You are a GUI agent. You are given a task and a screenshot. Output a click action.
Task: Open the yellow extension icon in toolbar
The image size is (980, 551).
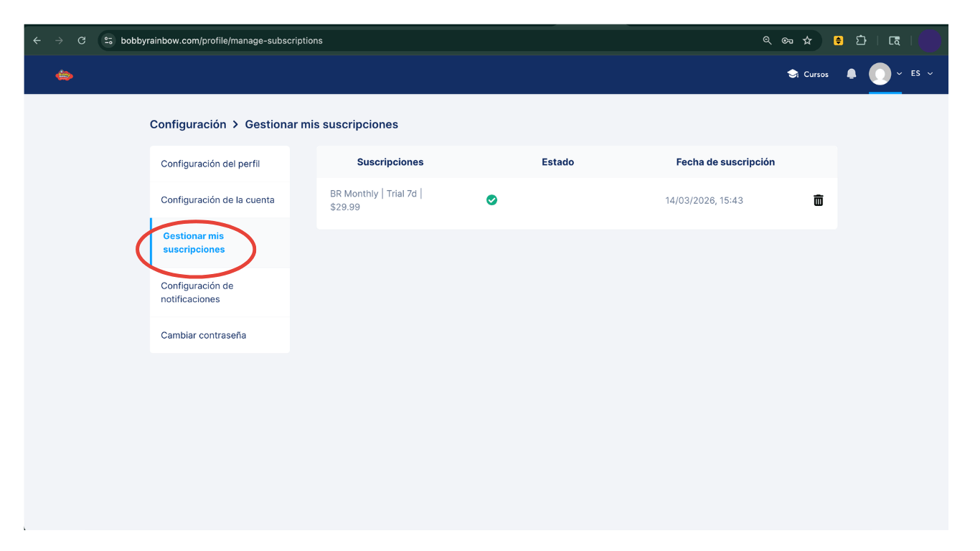coord(838,41)
